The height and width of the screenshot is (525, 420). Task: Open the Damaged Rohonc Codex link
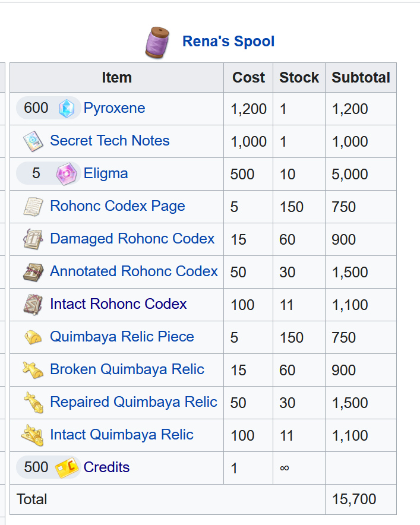(x=132, y=238)
